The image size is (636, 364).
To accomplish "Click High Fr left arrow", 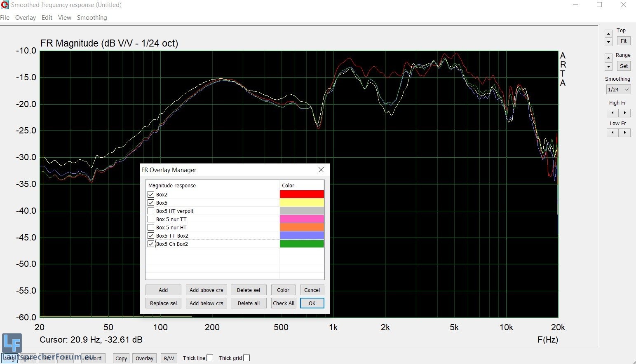I will (x=613, y=113).
